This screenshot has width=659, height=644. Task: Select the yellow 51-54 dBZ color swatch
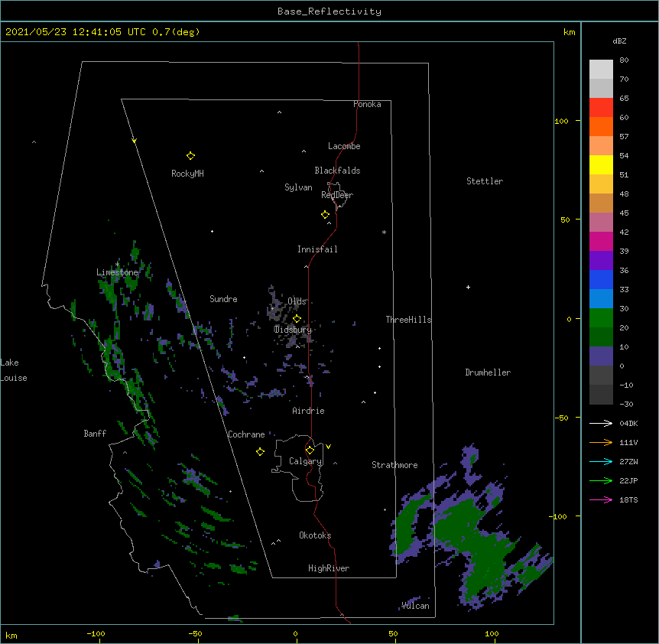click(601, 164)
